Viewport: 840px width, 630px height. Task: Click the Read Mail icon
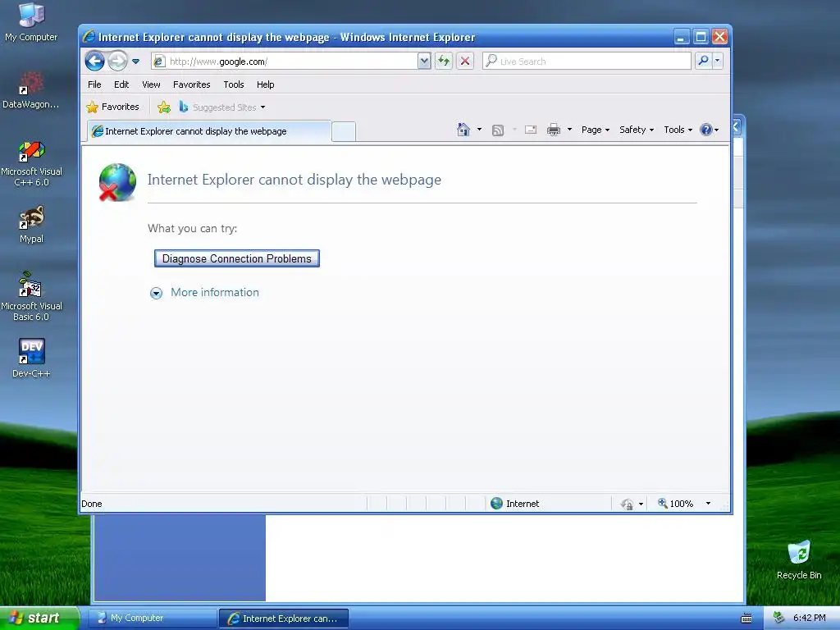point(531,130)
